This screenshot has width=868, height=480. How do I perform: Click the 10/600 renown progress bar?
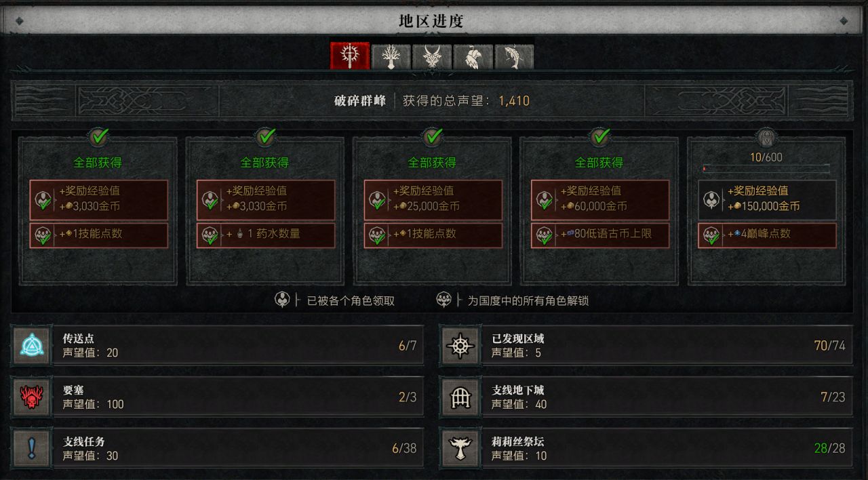(x=766, y=168)
